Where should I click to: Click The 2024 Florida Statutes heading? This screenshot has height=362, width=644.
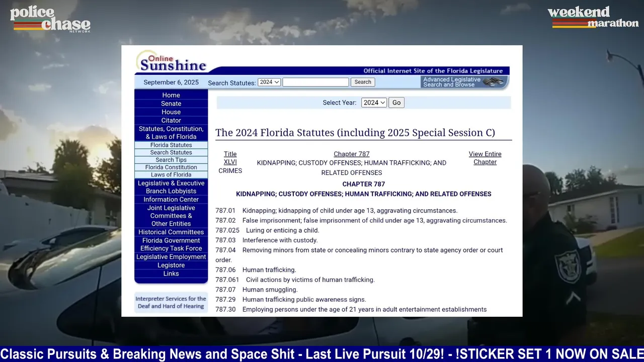coord(355,133)
